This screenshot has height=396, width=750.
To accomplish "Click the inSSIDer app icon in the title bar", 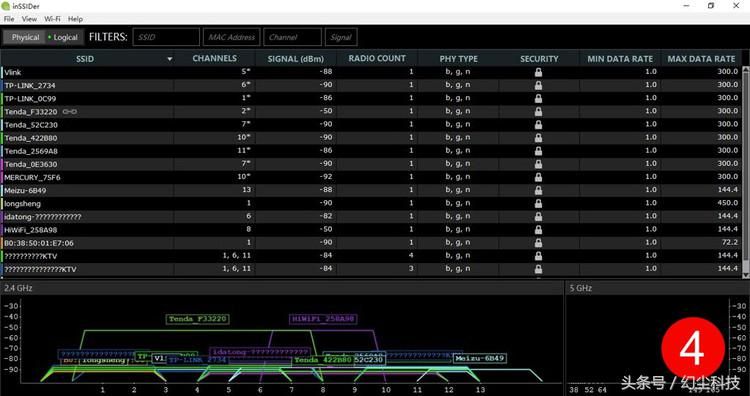I will point(6,6).
